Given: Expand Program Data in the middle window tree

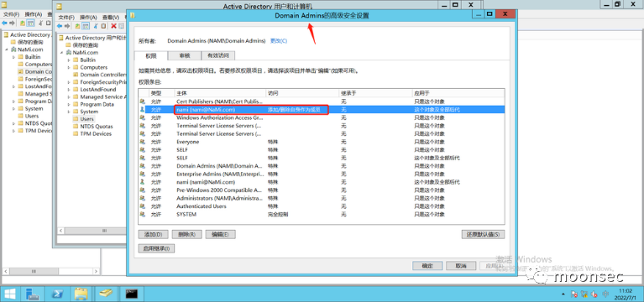Looking at the screenshot, I should click(x=69, y=104).
